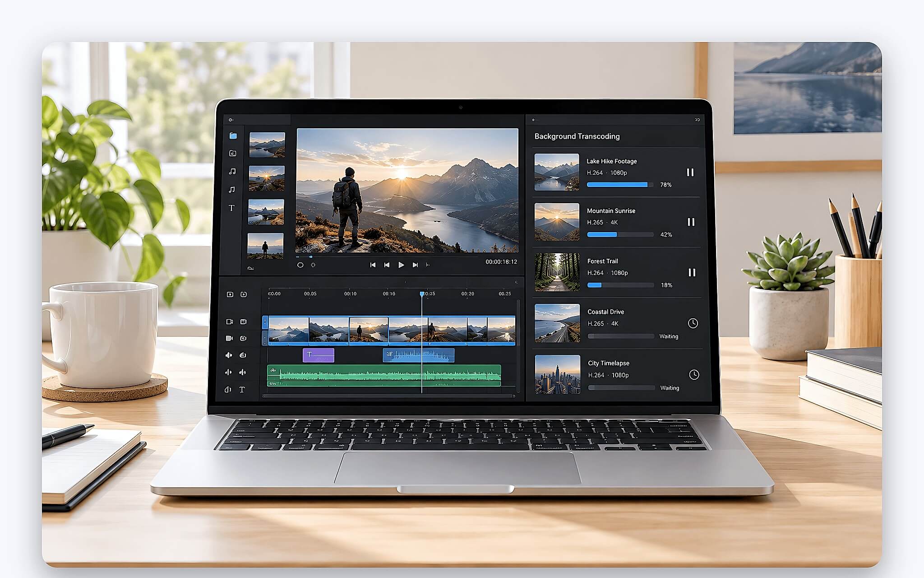
Task: Select the City Timelapse thumbnail in queue
Action: [x=558, y=374]
